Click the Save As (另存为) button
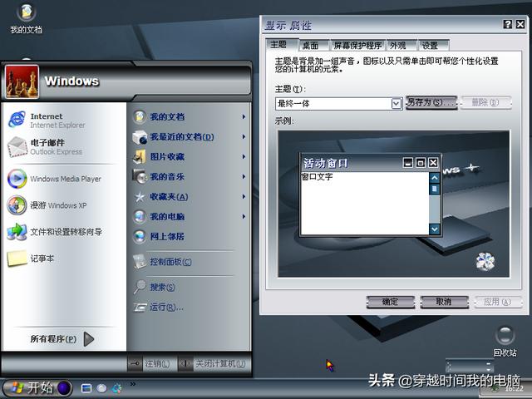 431,102
